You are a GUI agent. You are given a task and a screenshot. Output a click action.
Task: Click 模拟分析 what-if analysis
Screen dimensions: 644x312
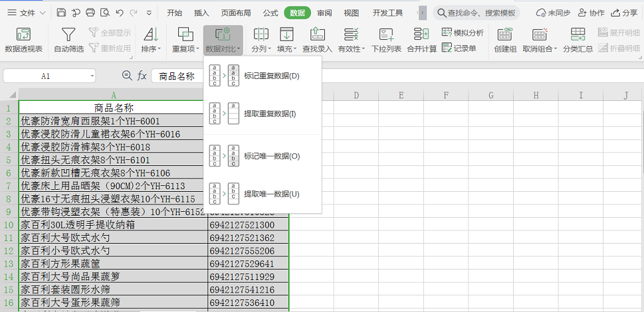[463, 33]
